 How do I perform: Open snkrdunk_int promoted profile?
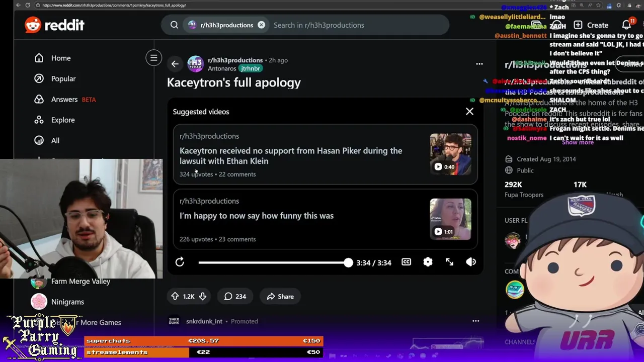(204, 321)
